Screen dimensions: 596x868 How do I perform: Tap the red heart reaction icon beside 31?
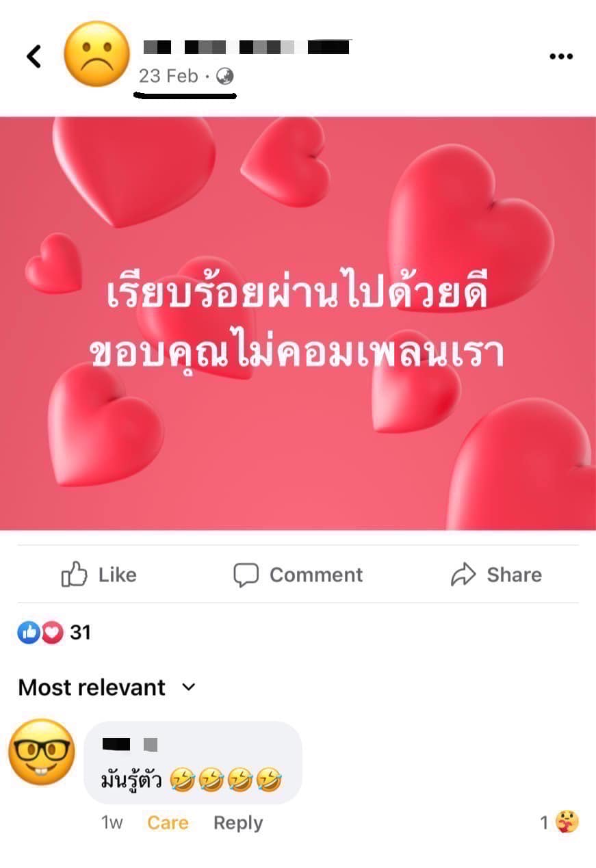[52, 633]
